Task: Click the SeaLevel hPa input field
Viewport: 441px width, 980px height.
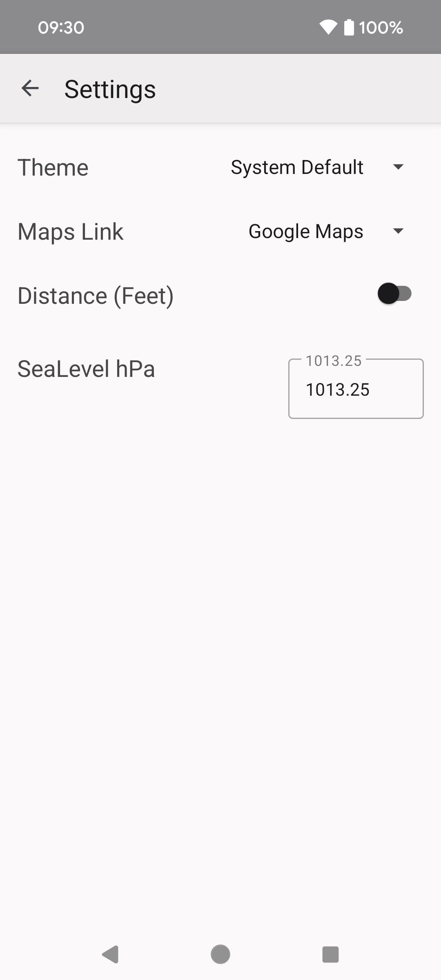Action: (x=356, y=389)
